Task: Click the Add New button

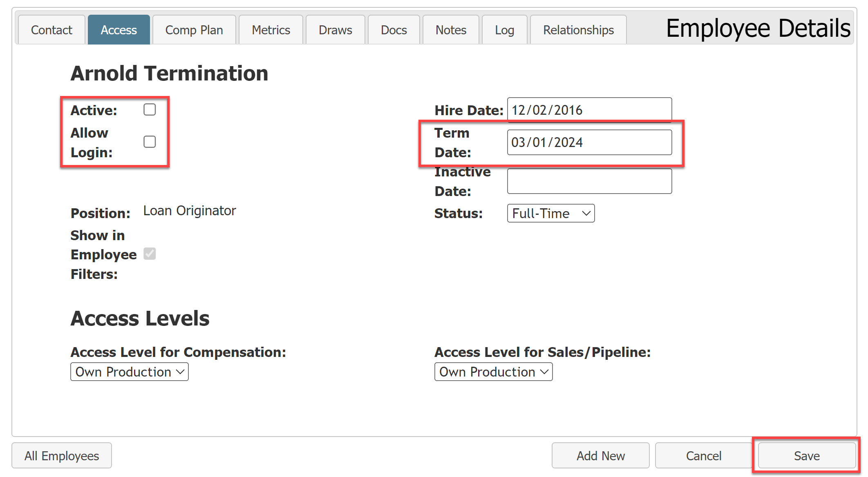Action: pyautogui.click(x=600, y=455)
